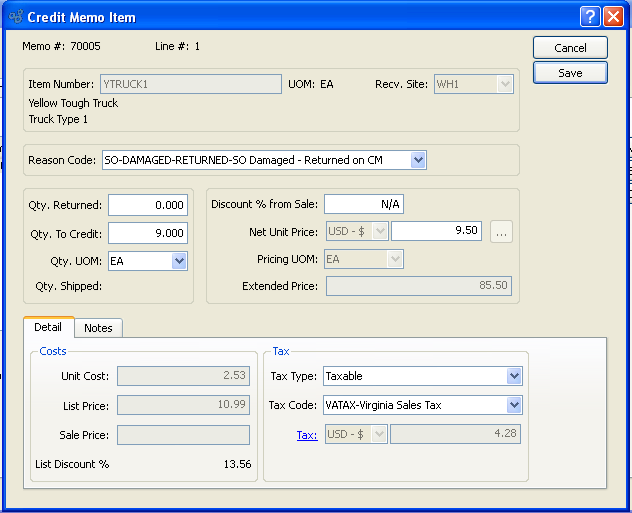This screenshot has height=513, width=632.
Task: Click the Credit Memo Item title bar icon
Action: click(x=15, y=17)
